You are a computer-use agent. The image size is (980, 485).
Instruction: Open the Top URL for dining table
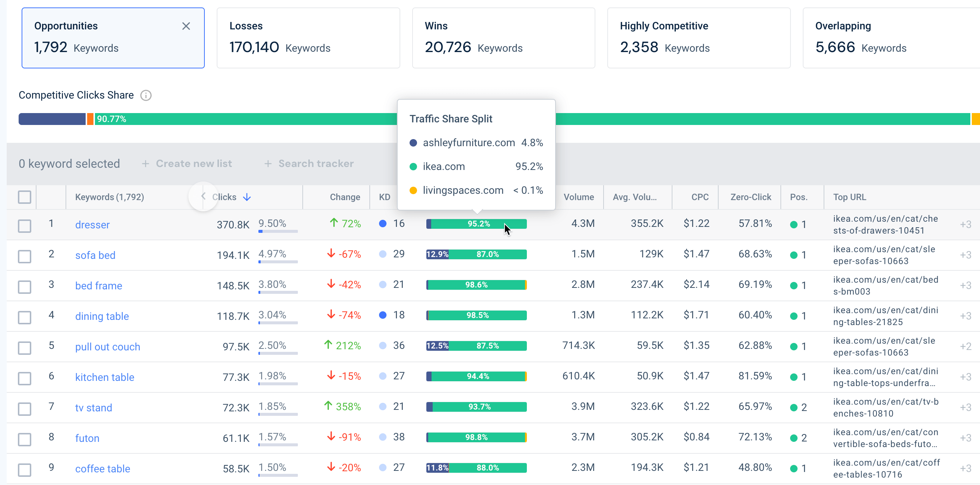(x=887, y=315)
